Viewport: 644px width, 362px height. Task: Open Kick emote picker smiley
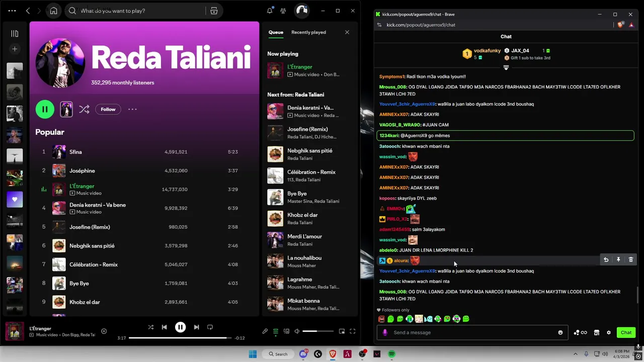[x=560, y=332]
